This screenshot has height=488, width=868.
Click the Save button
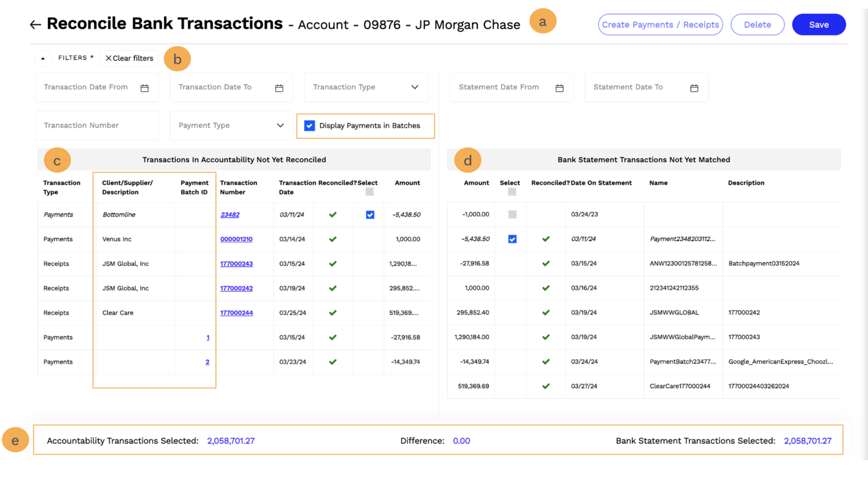[818, 24]
